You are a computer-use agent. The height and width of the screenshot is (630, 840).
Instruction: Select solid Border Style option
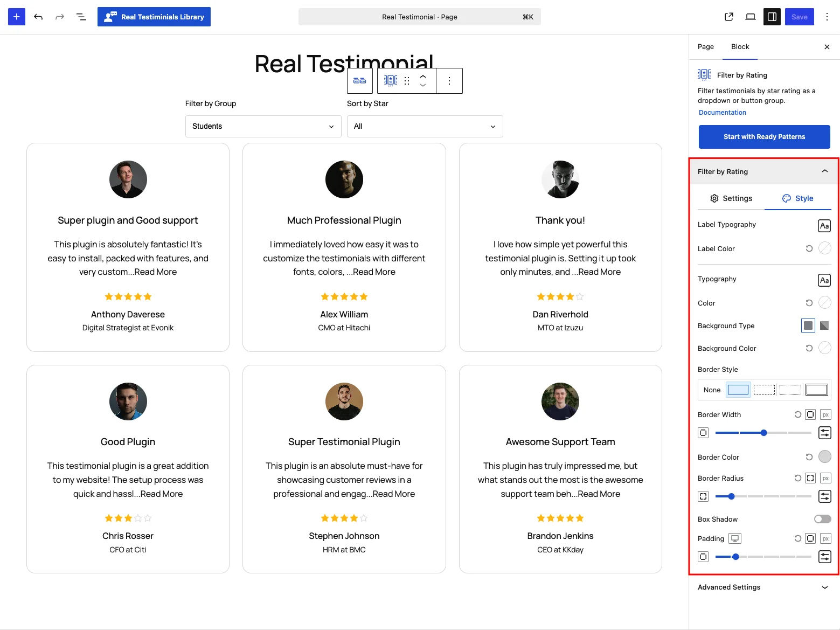pos(738,390)
